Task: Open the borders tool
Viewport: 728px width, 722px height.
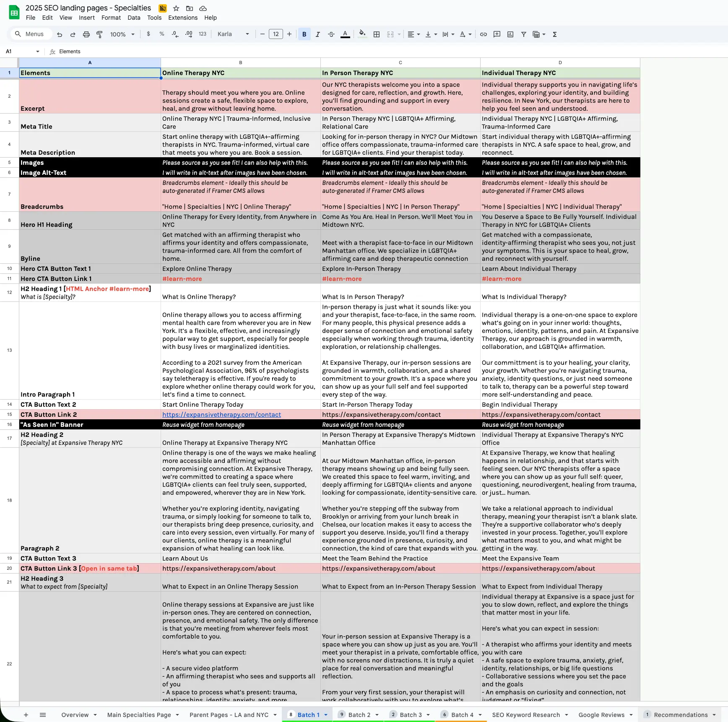Action: [376, 34]
